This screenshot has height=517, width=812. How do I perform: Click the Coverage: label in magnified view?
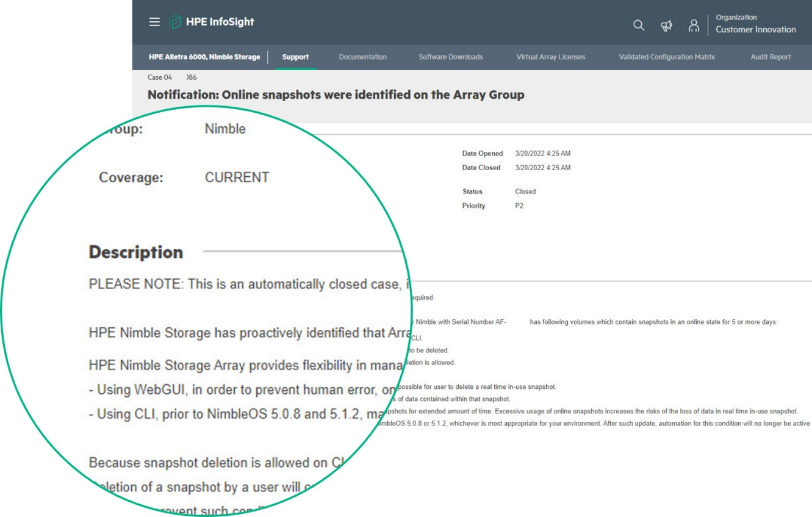pyautogui.click(x=131, y=177)
